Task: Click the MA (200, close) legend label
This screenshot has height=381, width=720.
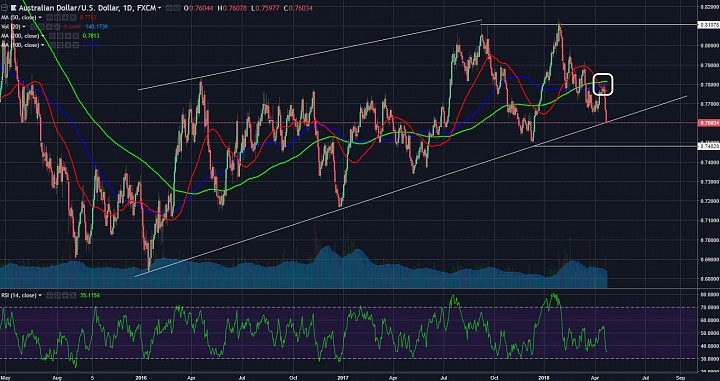Action: tap(20, 36)
